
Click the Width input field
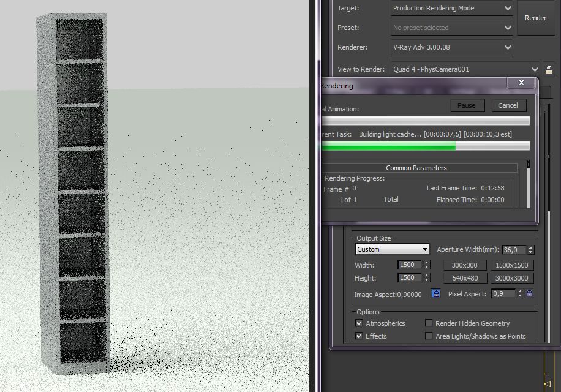[x=410, y=265]
